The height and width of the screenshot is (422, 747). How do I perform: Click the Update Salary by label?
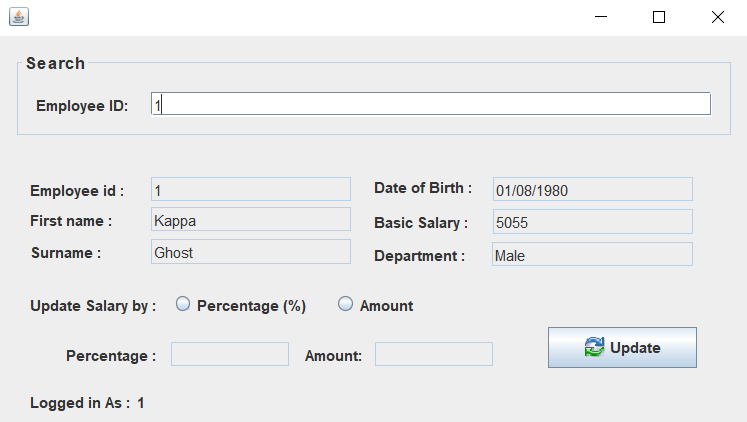(x=93, y=306)
